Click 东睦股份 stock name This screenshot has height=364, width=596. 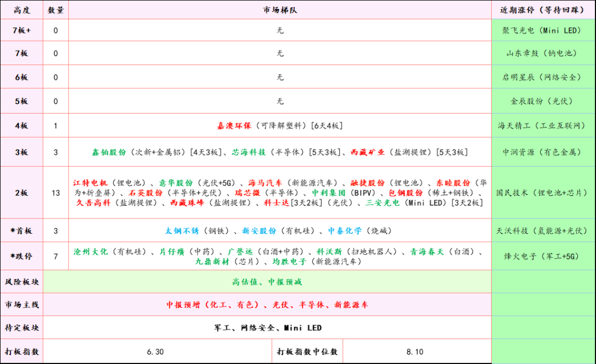[453, 183]
